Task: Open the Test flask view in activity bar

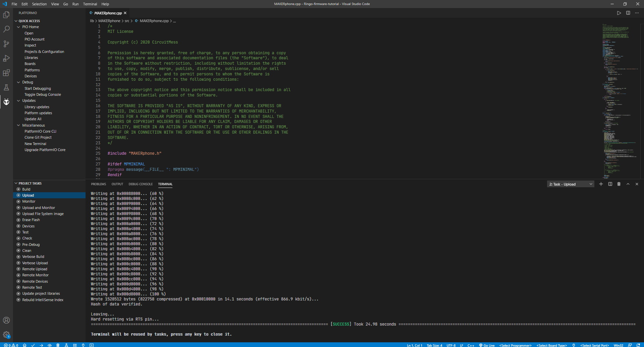Action: (6, 87)
